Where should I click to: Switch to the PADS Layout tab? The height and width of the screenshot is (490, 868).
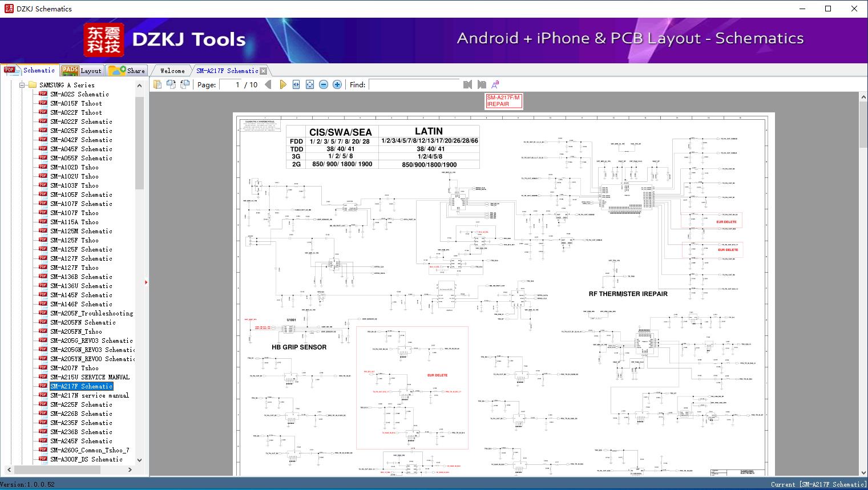(x=82, y=70)
